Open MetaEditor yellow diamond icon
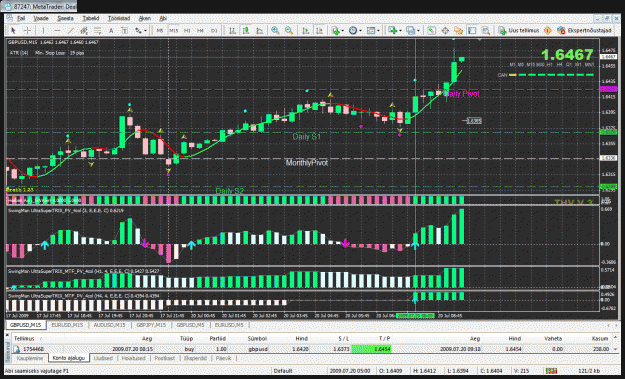Viewport: 625px width, 379px height. click(x=548, y=30)
